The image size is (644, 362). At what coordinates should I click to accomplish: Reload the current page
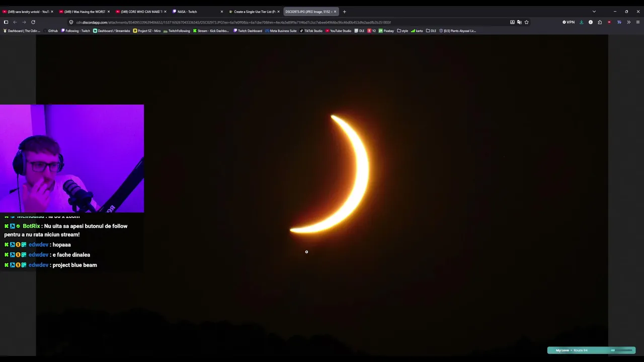click(x=33, y=22)
